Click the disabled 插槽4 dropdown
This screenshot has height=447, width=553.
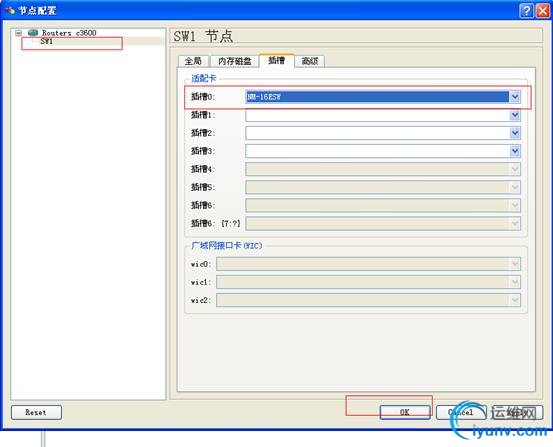383,169
